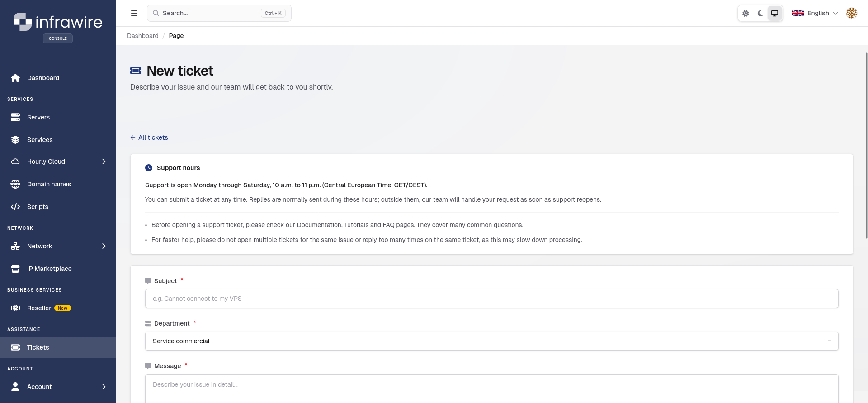Open Servers in the sidebar
Screen dimensions: 868x403
(x=58, y=117)
